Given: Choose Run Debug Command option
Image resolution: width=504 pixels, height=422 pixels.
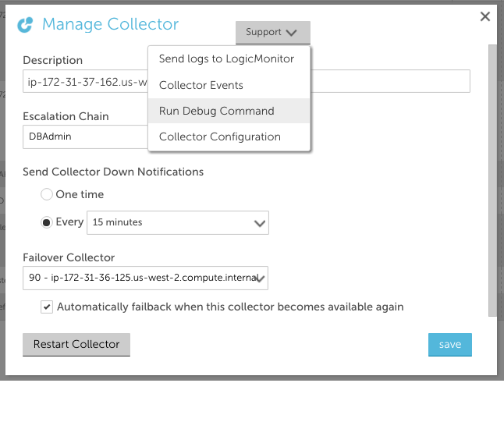Looking at the screenshot, I should coord(217,111).
